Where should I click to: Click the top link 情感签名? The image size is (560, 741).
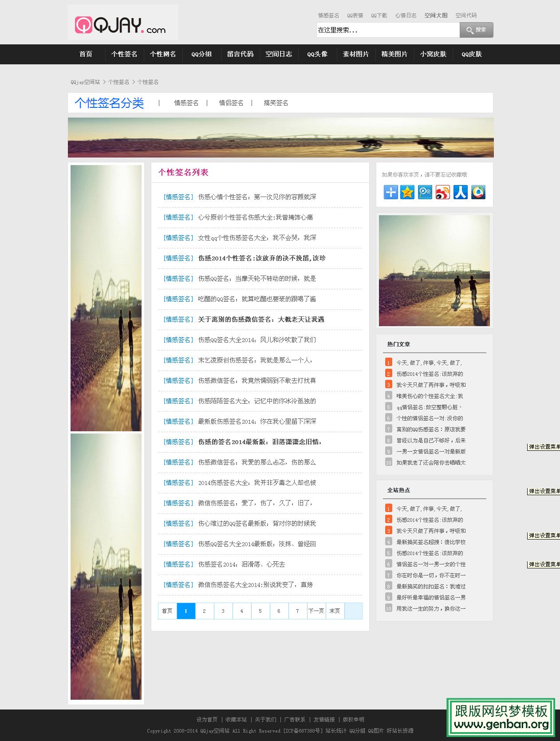coord(328,16)
